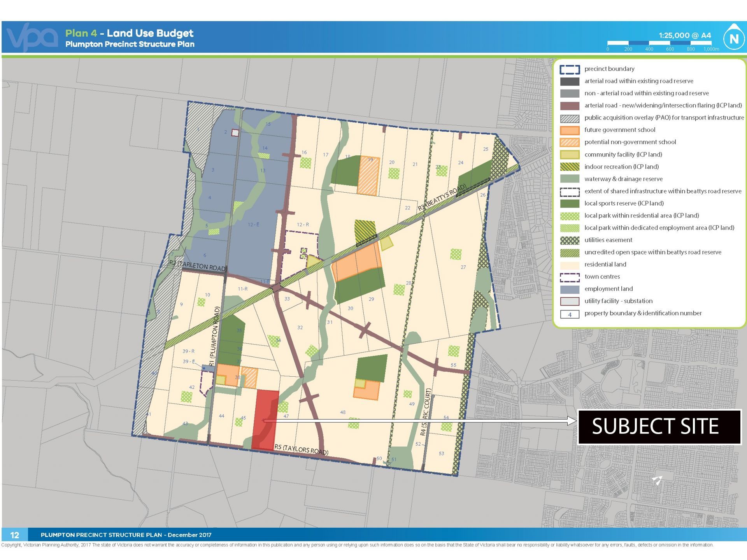Click the potential non-government school legend symbol

click(x=570, y=142)
